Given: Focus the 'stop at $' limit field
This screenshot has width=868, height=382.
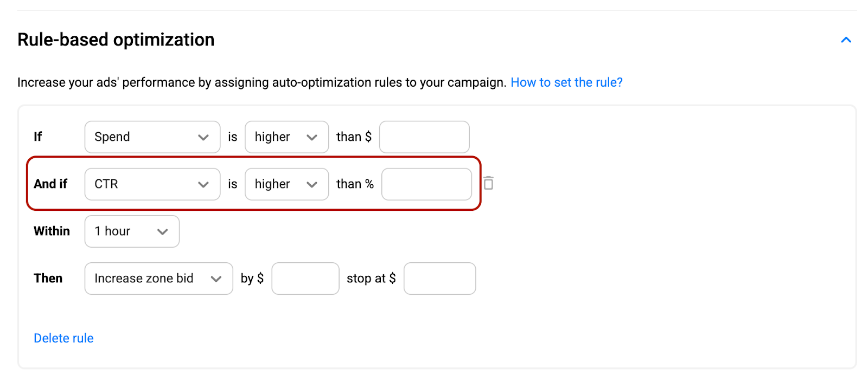Looking at the screenshot, I should click(x=439, y=278).
